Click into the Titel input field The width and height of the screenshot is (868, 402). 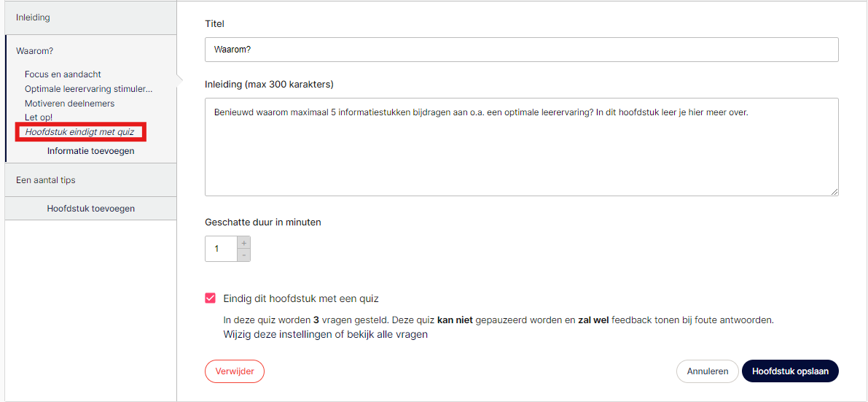tap(522, 50)
